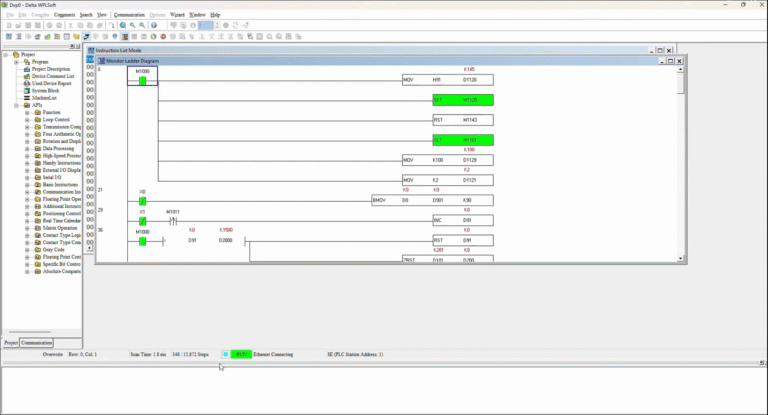The width and height of the screenshot is (768, 415).
Task: Select the MOV H91 D1120 instruction
Action: point(448,80)
